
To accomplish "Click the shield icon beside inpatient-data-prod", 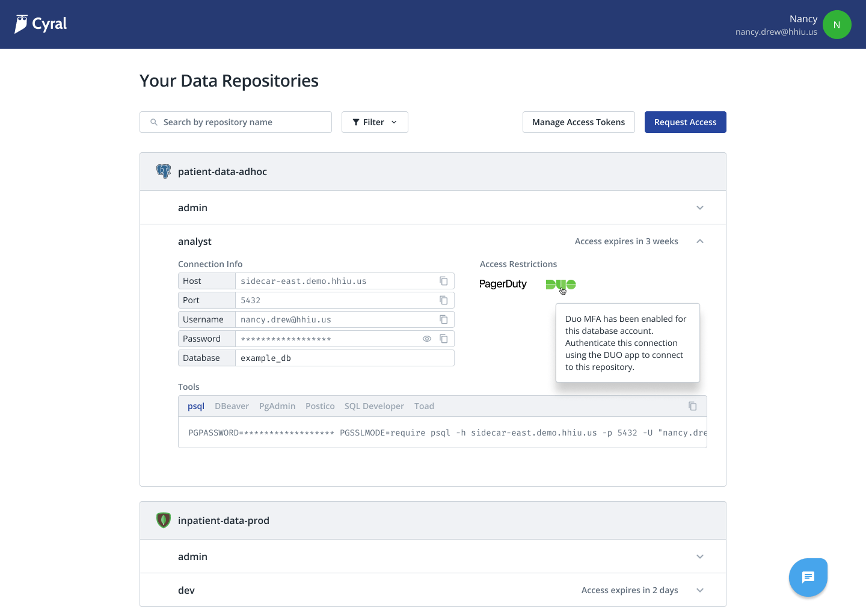I will pyautogui.click(x=163, y=520).
